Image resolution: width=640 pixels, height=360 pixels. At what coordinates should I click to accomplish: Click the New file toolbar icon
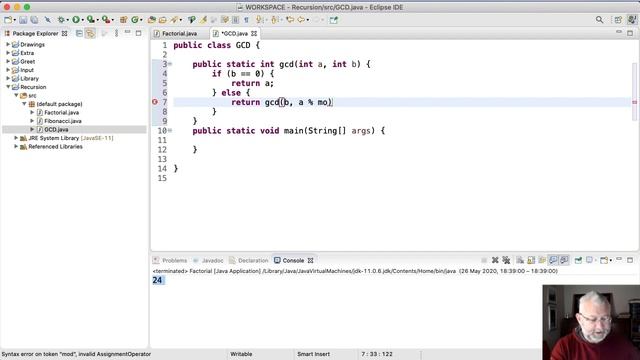(8, 20)
